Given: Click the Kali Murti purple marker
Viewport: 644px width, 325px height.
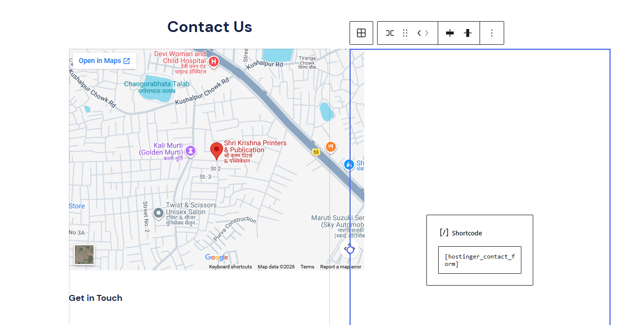Looking at the screenshot, I should coord(191,151).
